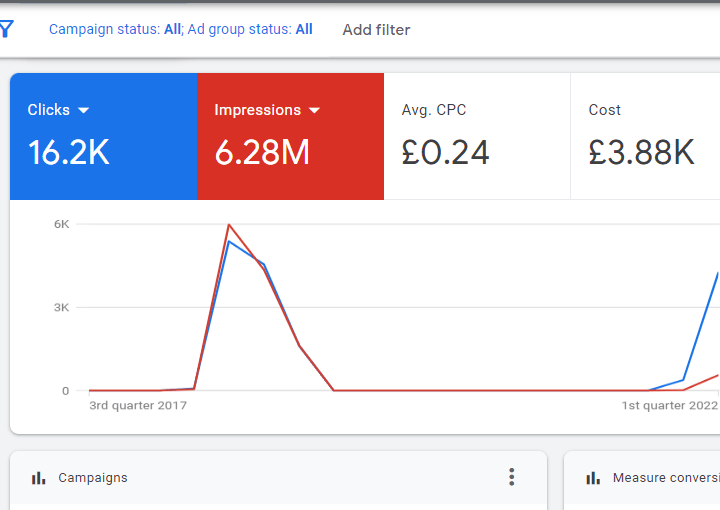Click the 6.28M impressions value
The height and width of the screenshot is (510, 720).
pos(262,152)
